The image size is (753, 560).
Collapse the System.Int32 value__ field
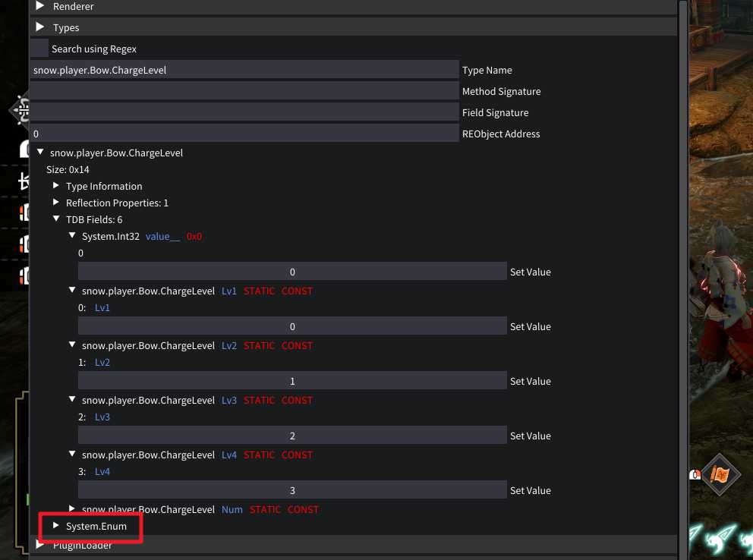click(x=72, y=236)
